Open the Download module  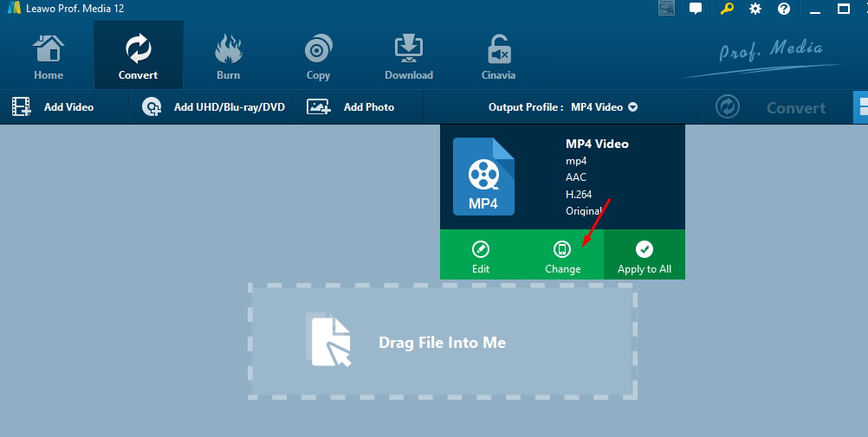pos(409,55)
